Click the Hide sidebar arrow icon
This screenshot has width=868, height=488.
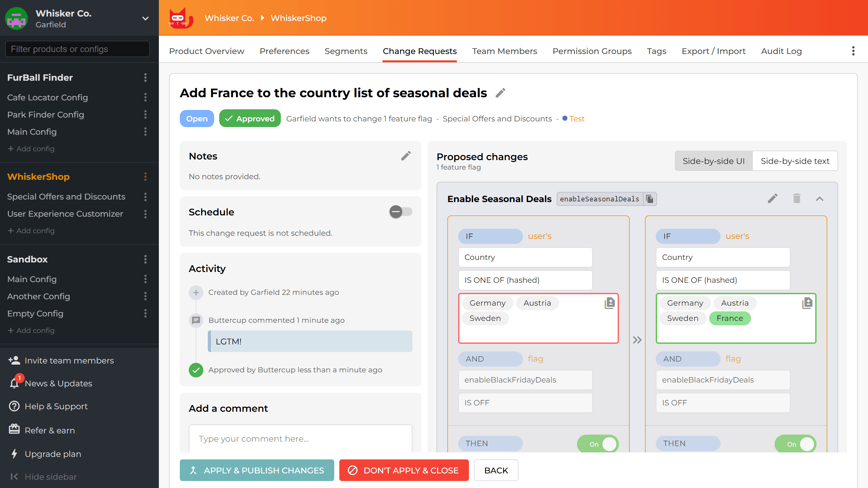[14, 477]
